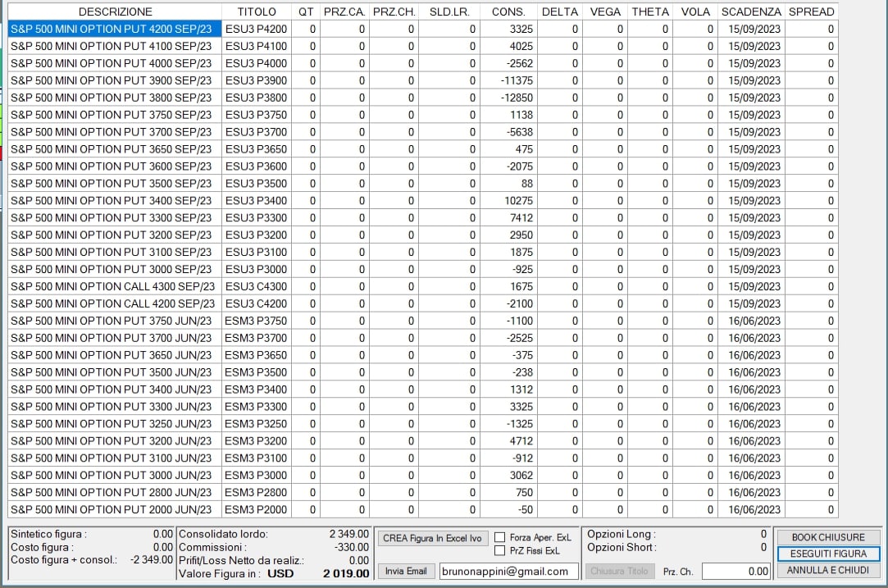Click the DELTA column header
Screen dimensions: 888x588
coord(559,12)
